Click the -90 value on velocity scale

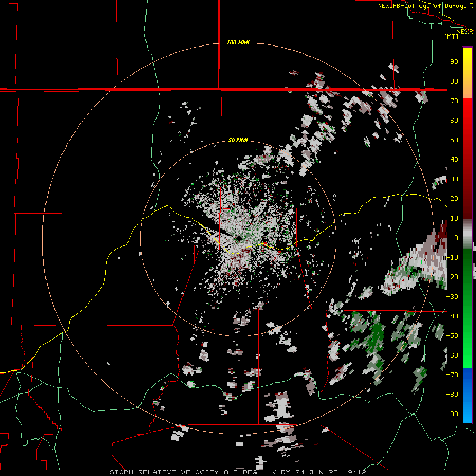pos(452,414)
